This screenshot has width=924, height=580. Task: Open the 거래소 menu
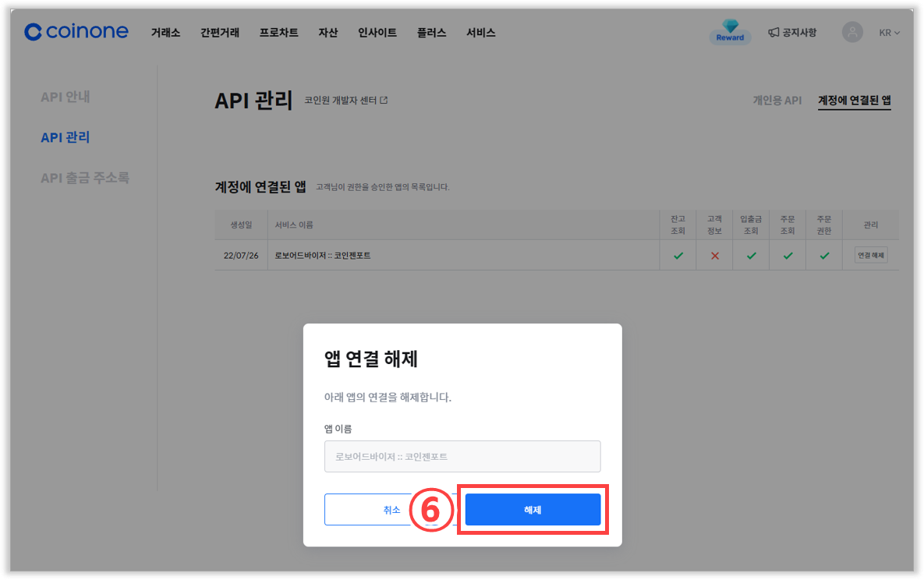(165, 33)
